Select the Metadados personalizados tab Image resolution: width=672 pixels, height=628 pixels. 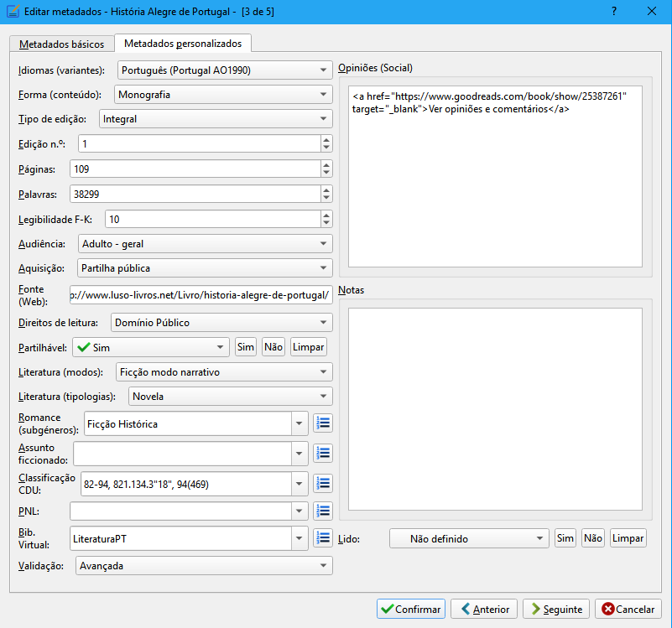pos(183,44)
